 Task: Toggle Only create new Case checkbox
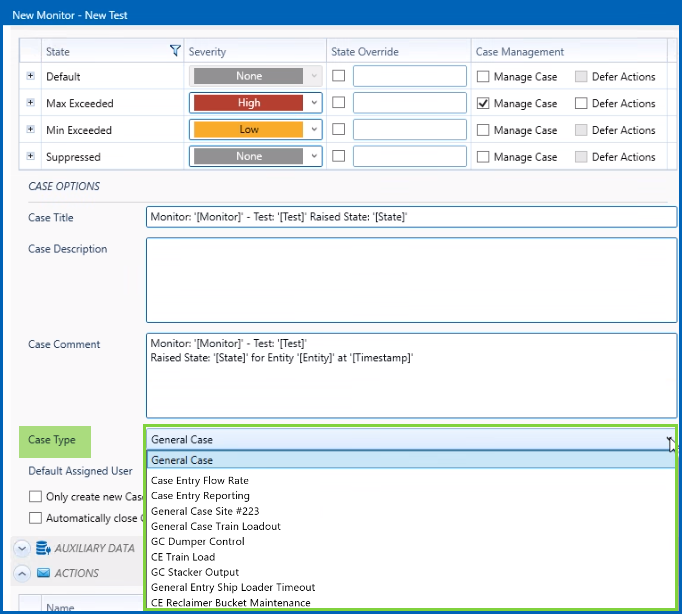(x=36, y=497)
